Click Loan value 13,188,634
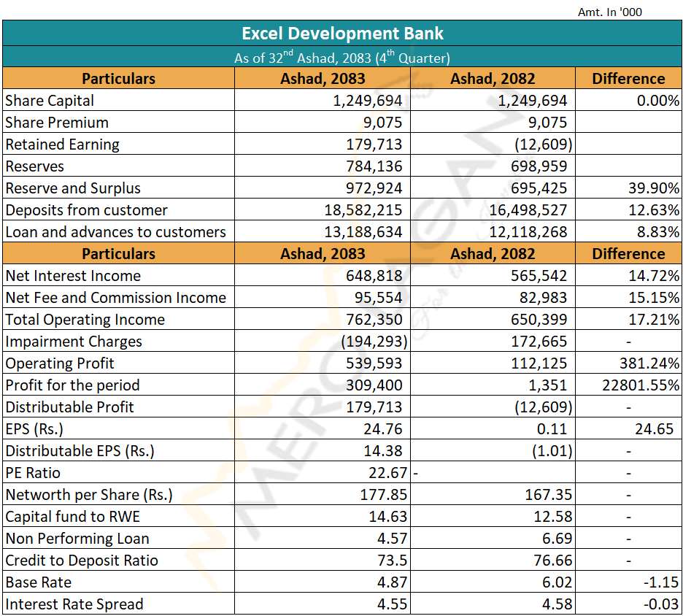 point(363,232)
